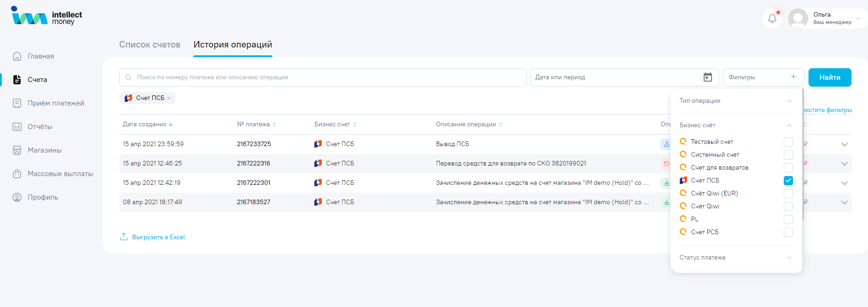Expand the Статус платежа filter section
This screenshot has width=868, height=307.
(x=735, y=258)
